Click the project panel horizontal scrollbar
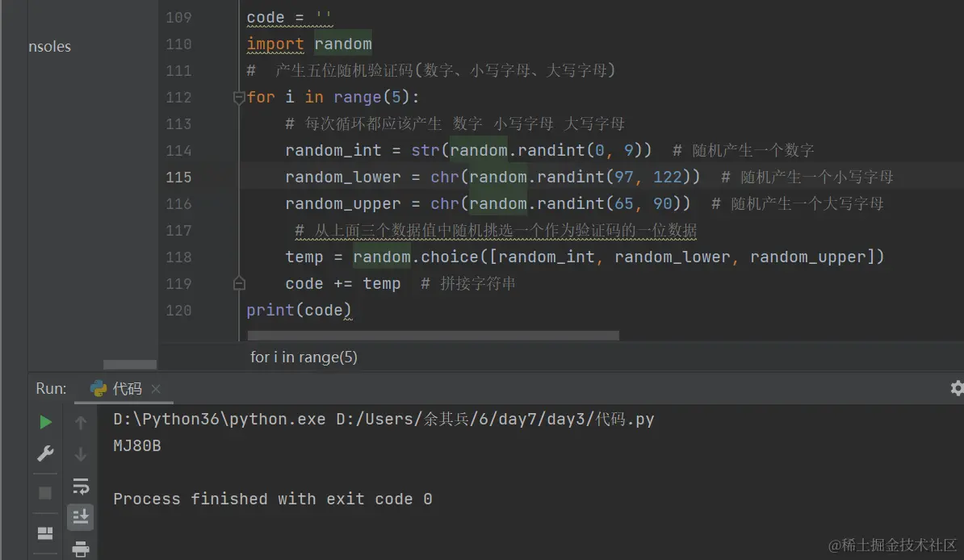This screenshot has width=964, height=560. (x=130, y=365)
